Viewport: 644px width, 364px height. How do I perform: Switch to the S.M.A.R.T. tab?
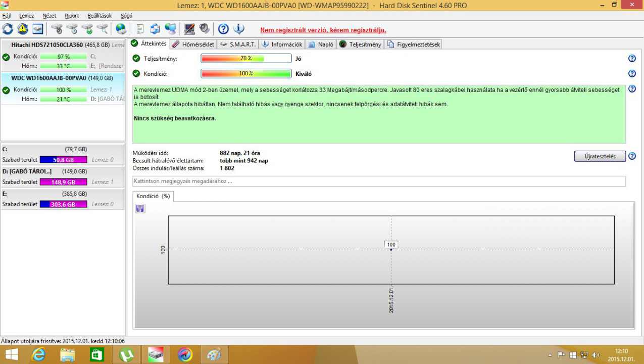point(239,44)
